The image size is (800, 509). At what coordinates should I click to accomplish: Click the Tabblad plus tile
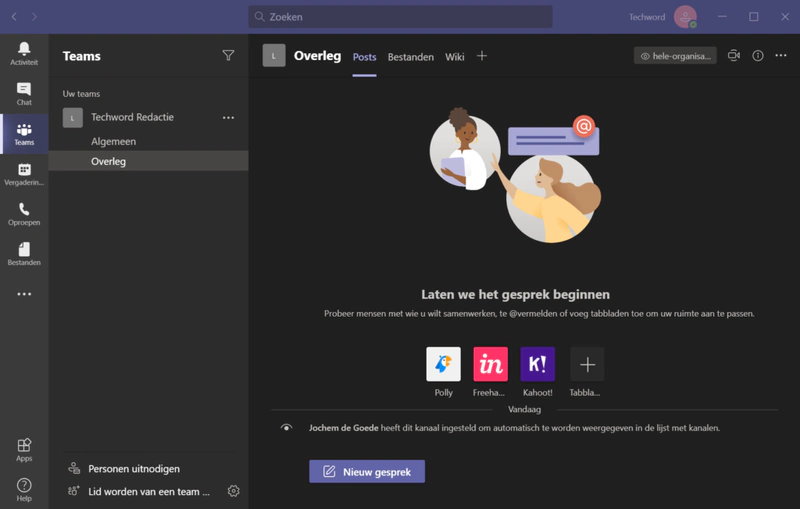[587, 364]
